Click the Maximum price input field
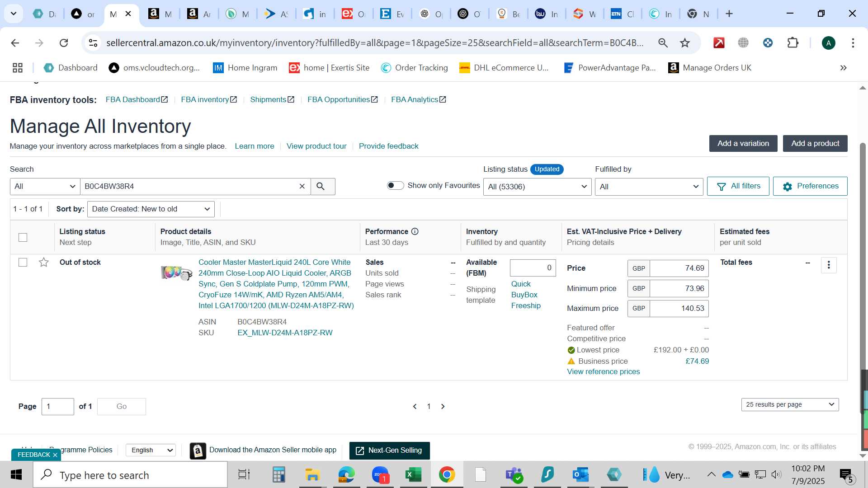This screenshot has height=488, width=868. [679, 308]
